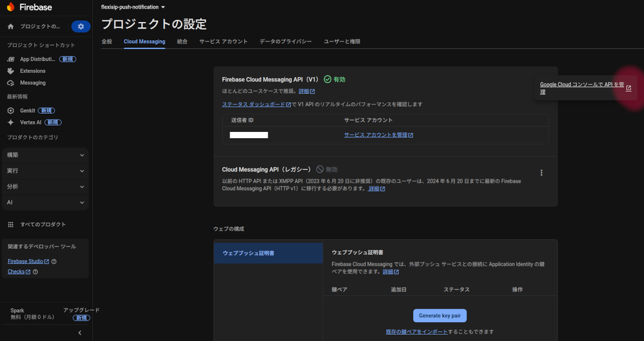Click 操作 column header
This screenshot has width=644, height=341.
[x=517, y=290]
